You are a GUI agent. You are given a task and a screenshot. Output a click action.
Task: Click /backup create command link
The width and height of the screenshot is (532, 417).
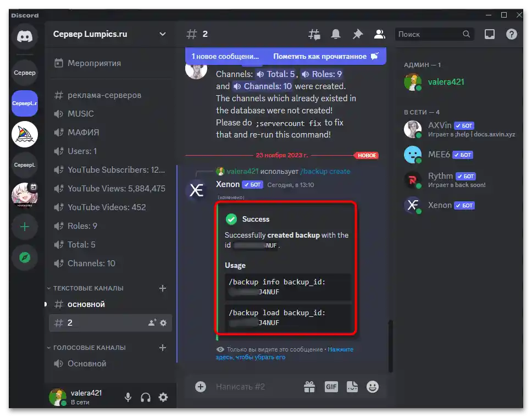(x=325, y=172)
